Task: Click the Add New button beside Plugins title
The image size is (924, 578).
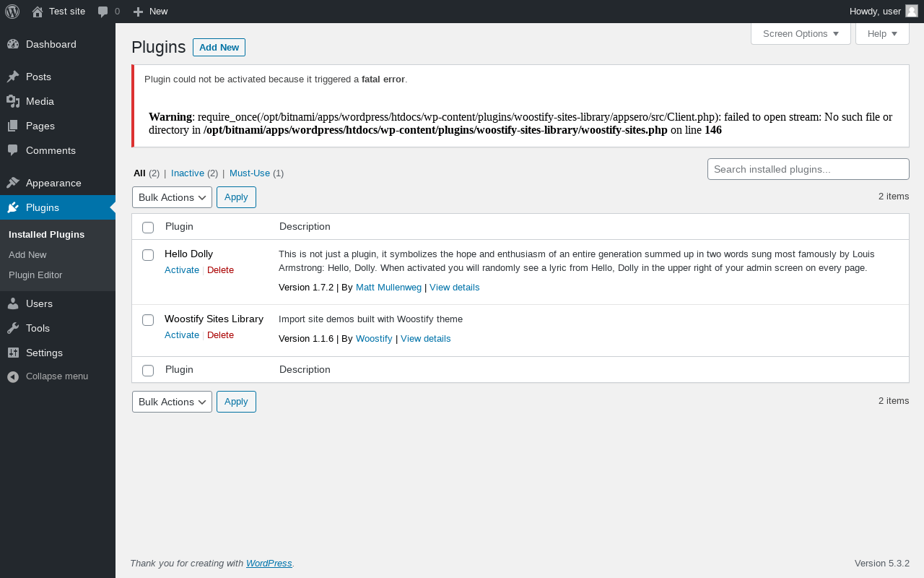Action: (219, 47)
